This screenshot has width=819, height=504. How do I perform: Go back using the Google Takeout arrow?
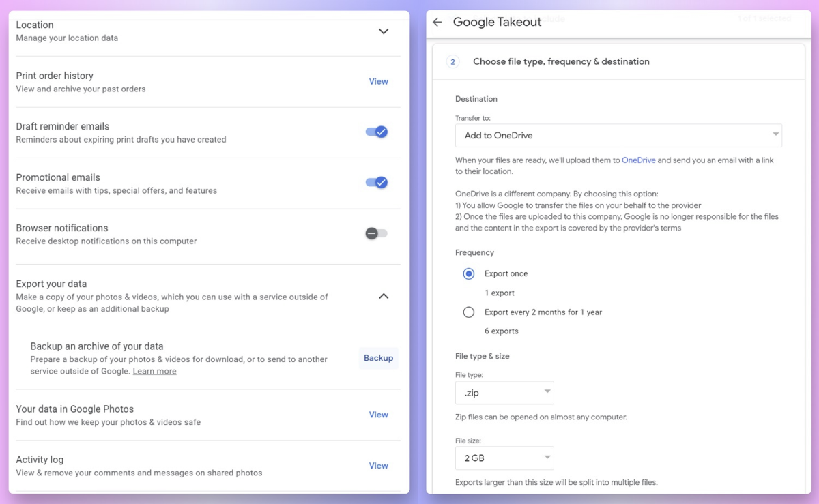point(437,22)
